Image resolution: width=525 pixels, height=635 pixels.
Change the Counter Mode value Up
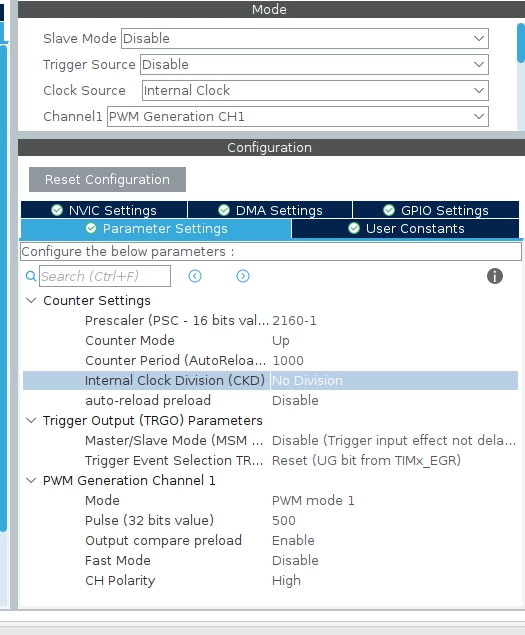click(x=281, y=341)
